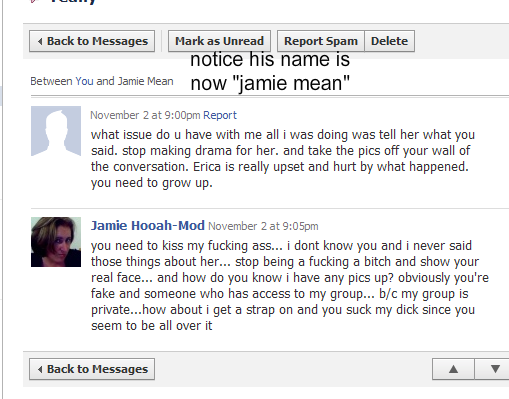509x399 pixels.
Task: Click the November 2 at 9:05pm timestamp
Action: (263, 226)
